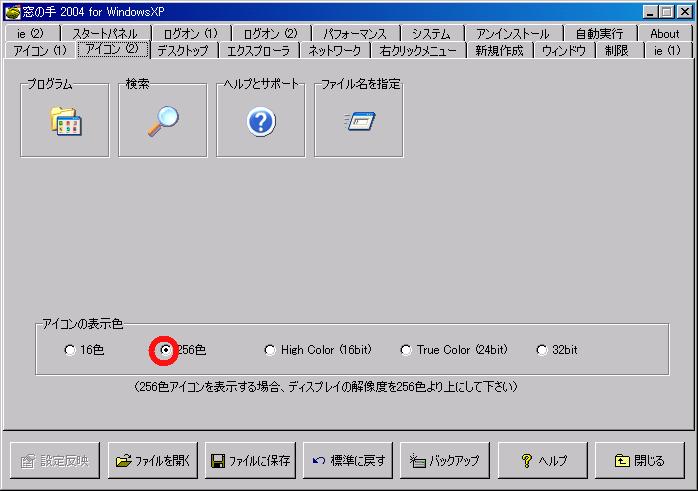This screenshot has width=698, height=491.
Task: Click the 標準に戻す reset button
Action: point(348,460)
